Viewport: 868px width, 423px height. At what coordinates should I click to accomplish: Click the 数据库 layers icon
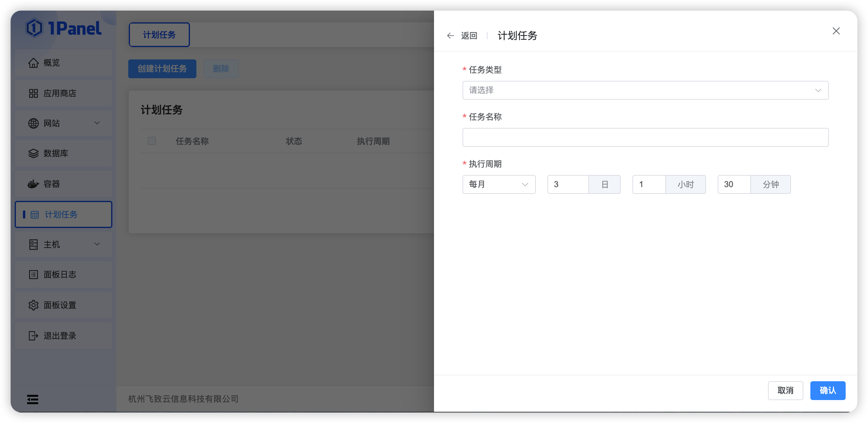(33, 153)
